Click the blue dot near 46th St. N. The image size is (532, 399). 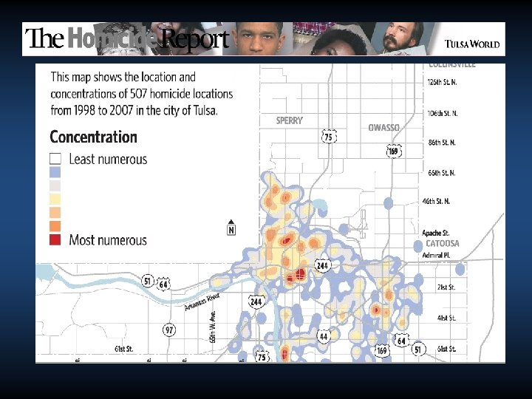[x=388, y=203]
